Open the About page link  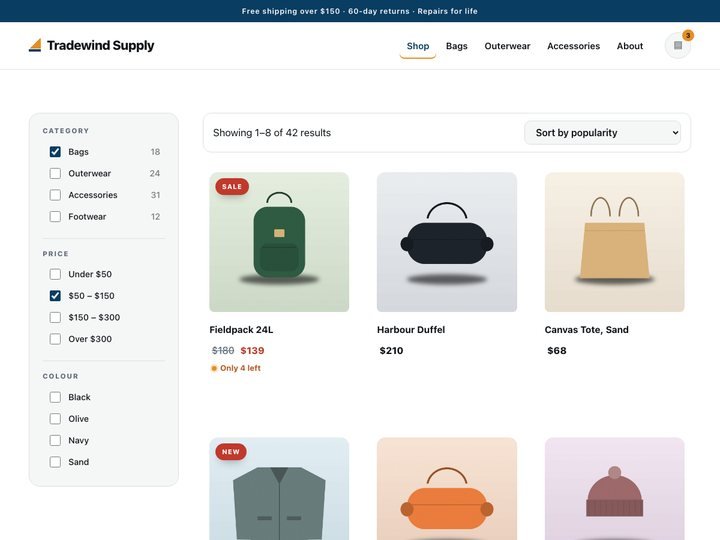coord(630,46)
